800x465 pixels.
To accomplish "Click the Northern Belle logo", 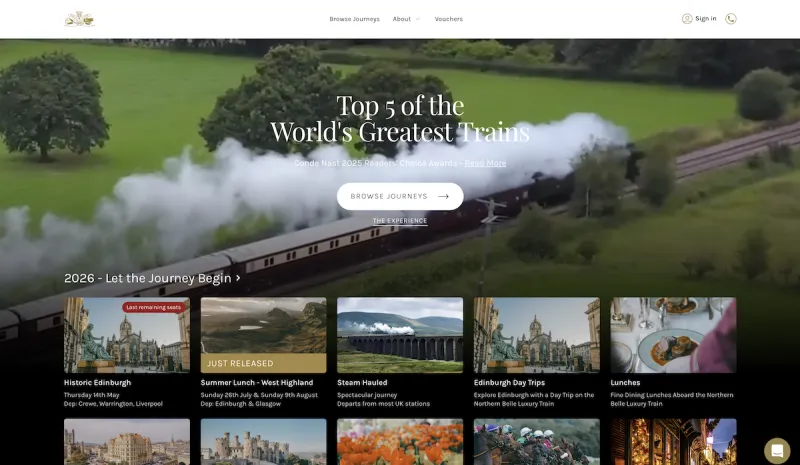I will pos(79,18).
